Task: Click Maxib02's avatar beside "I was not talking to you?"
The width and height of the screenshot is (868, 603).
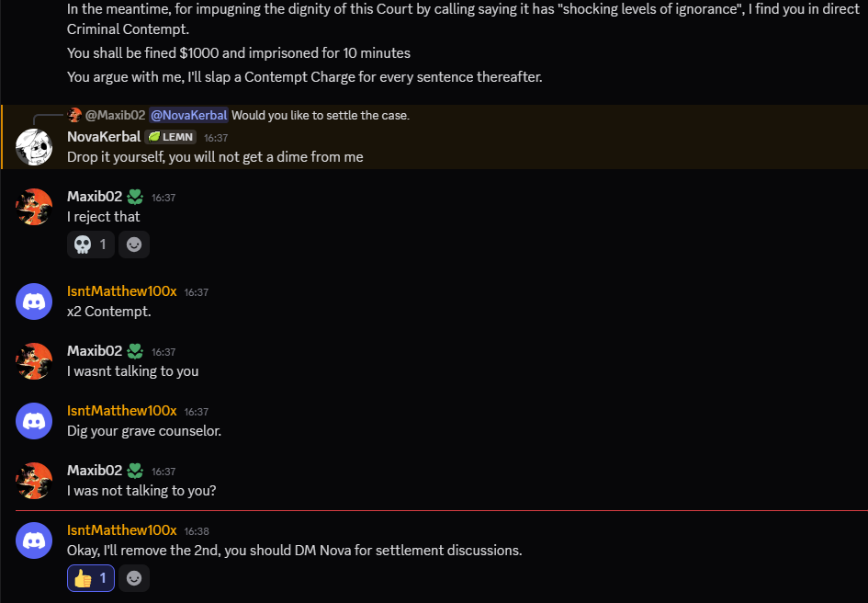Action: coord(34,481)
